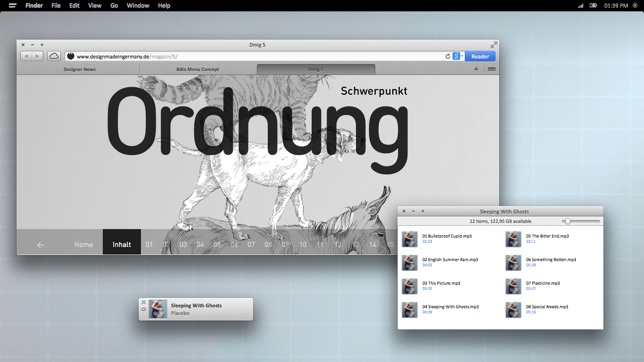The height and width of the screenshot is (362, 644).
Task: Click the signal strength icon in menu bar
Action: [580, 6]
